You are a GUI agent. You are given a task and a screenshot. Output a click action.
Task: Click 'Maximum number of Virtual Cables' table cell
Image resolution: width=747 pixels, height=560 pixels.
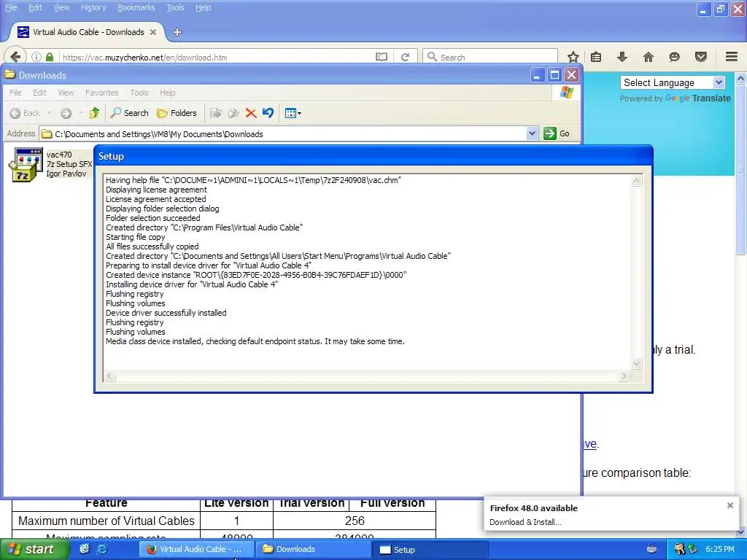click(107, 521)
